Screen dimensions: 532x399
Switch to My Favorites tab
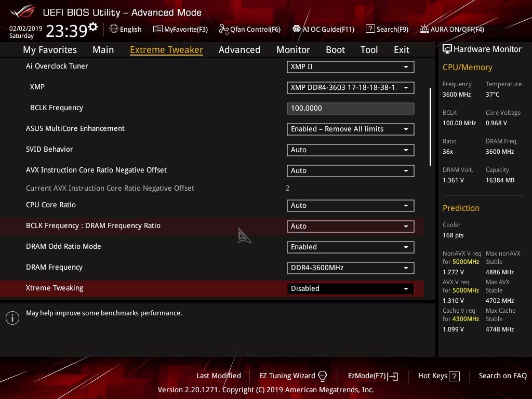click(50, 49)
